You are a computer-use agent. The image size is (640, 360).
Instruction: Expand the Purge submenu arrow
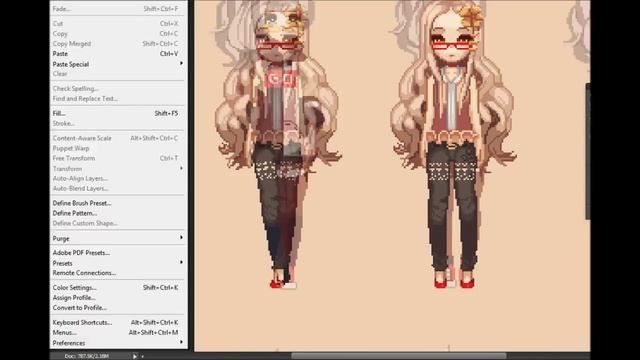pyautogui.click(x=181, y=238)
